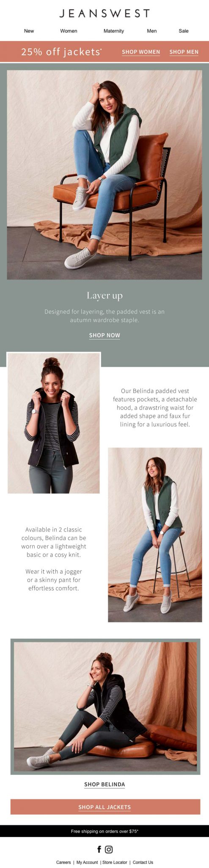Image resolution: width=209 pixels, height=868 pixels.
Task: Follow the SHOP BELINDA link
Action: pyautogui.click(x=104, y=784)
